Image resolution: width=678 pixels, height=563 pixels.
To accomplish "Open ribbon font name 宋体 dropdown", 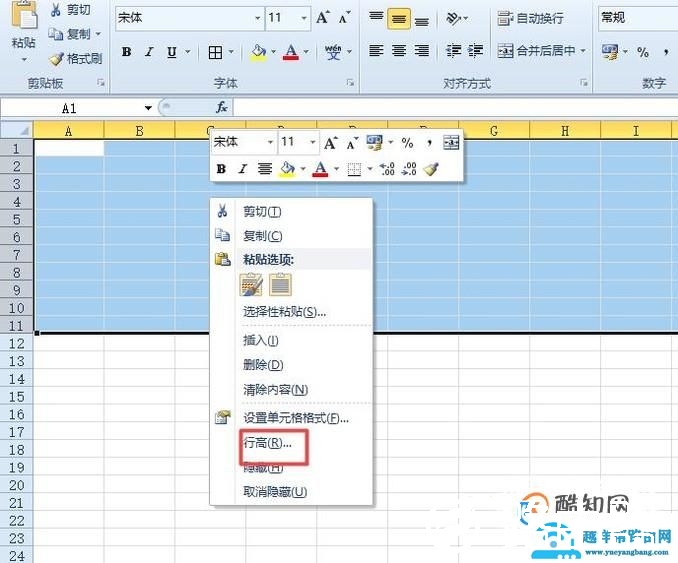I will pos(258,18).
